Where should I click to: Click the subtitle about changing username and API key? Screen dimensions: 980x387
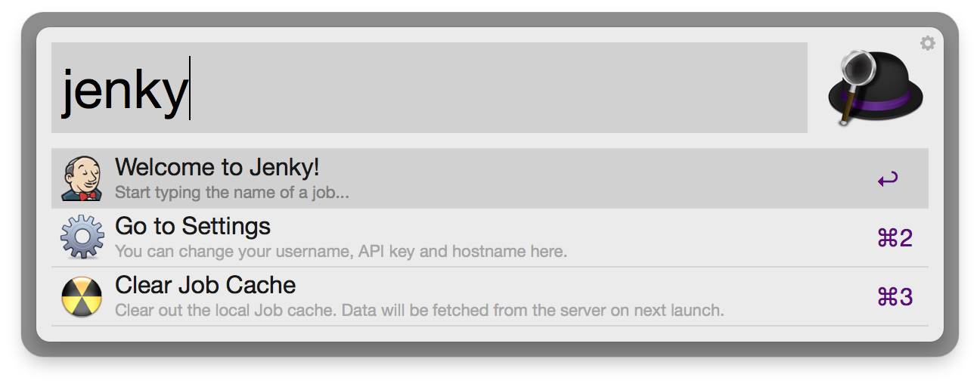[341, 251]
